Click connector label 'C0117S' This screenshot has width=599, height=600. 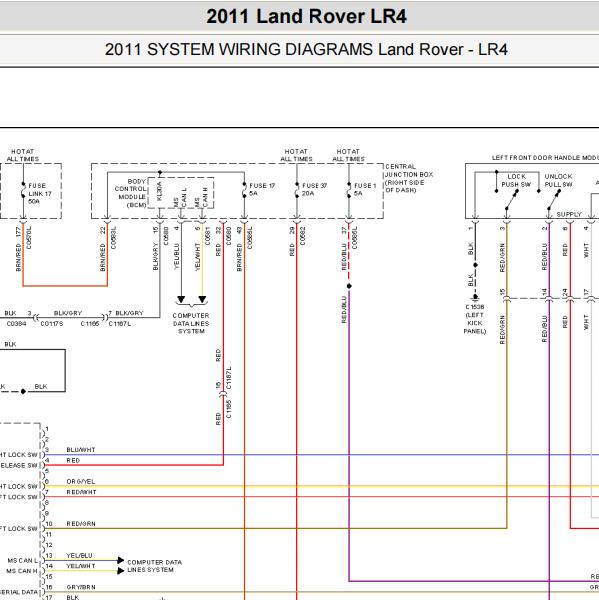click(52, 324)
